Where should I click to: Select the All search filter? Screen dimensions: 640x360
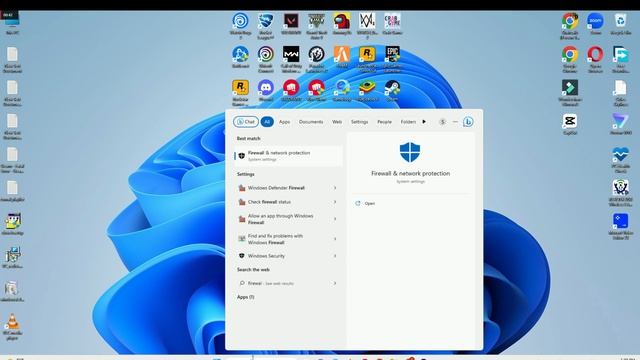[267, 122]
